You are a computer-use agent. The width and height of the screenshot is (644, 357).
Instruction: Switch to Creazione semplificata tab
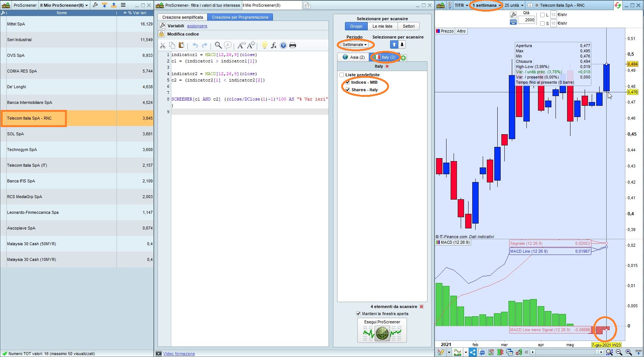pyautogui.click(x=183, y=17)
